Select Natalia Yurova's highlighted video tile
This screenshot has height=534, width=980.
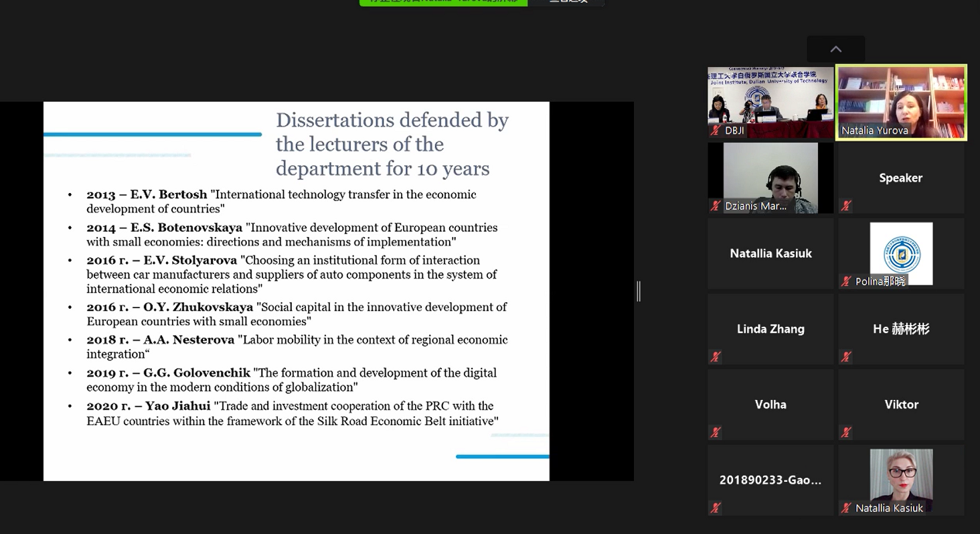coord(901,102)
